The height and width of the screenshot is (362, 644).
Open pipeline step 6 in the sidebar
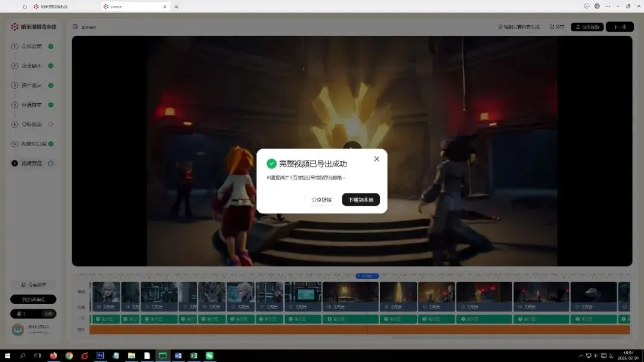[x=33, y=144]
